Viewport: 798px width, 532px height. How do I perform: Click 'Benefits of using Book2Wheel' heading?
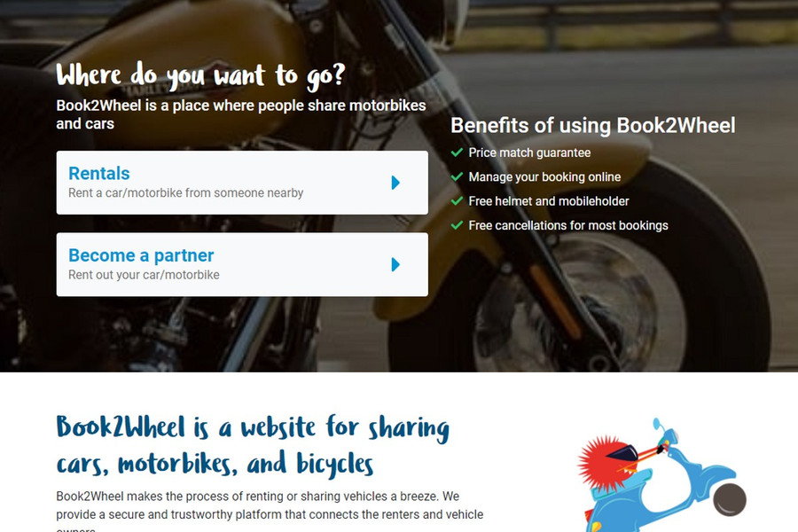[593, 125]
